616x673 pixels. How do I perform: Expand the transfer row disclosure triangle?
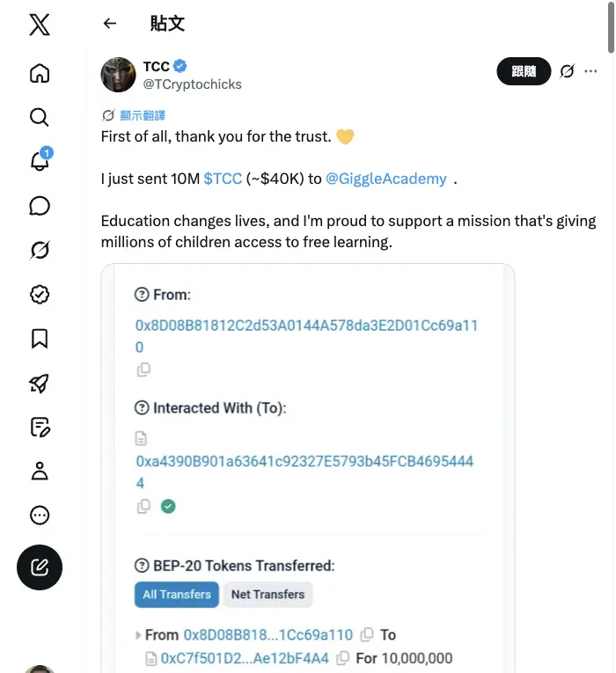[x=138, y=635]
